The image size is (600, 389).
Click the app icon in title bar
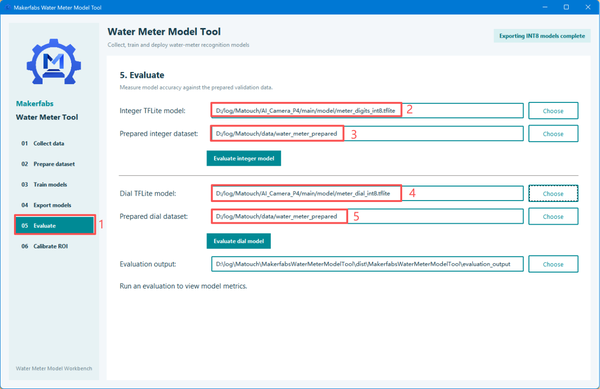point(8,7)
